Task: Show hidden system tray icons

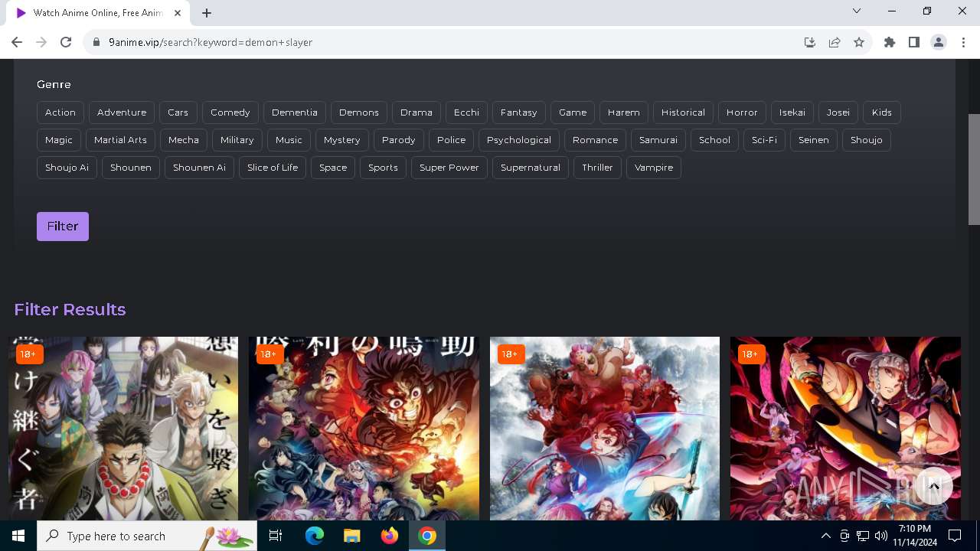Action: (825, 536)
